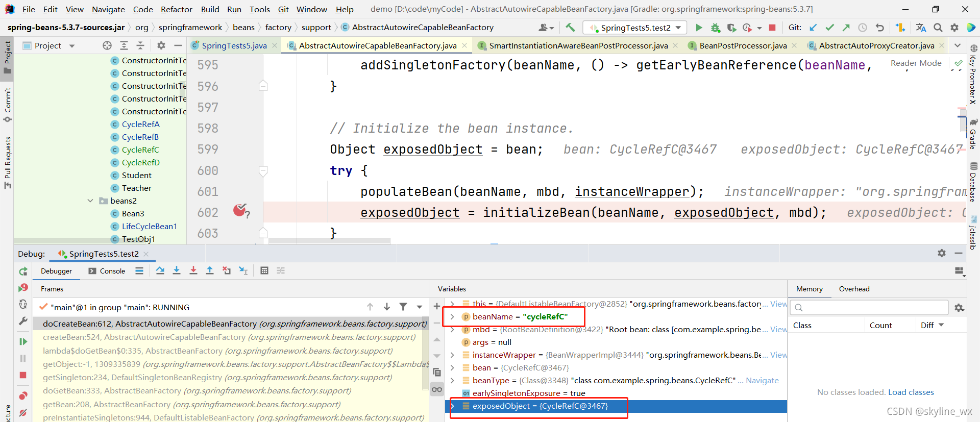Collapse the beans2 folder in Project tree
The width and height of the screenshot is (980, 422).
point(90,201)
